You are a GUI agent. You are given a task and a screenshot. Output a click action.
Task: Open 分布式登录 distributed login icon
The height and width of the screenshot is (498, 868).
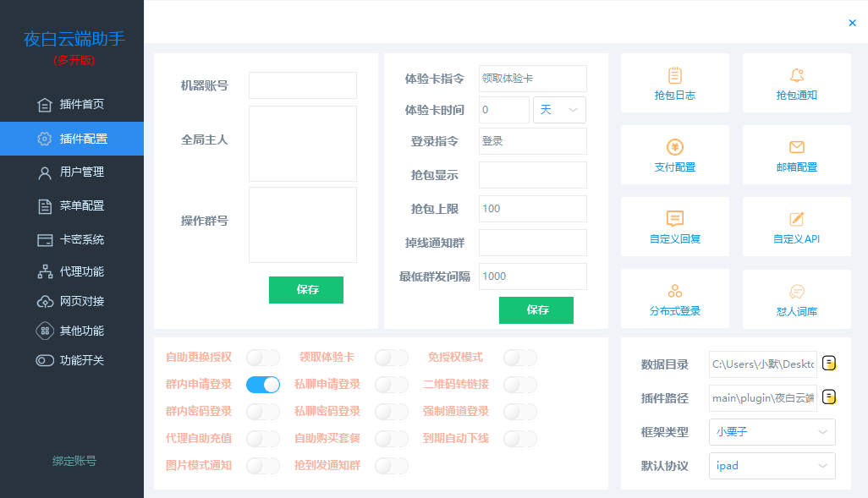(674, 293)
